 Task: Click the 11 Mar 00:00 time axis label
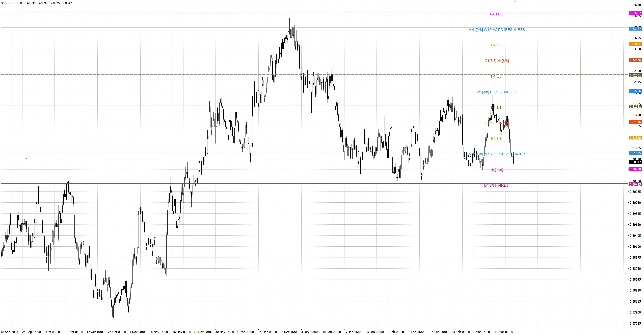503,332
